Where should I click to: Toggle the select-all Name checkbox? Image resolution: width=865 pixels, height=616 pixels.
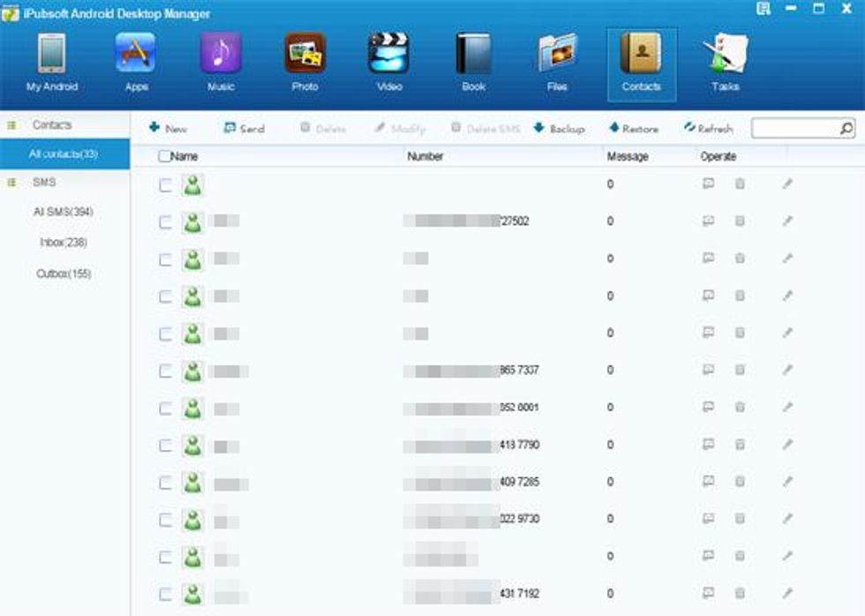(x=164, y=156)
